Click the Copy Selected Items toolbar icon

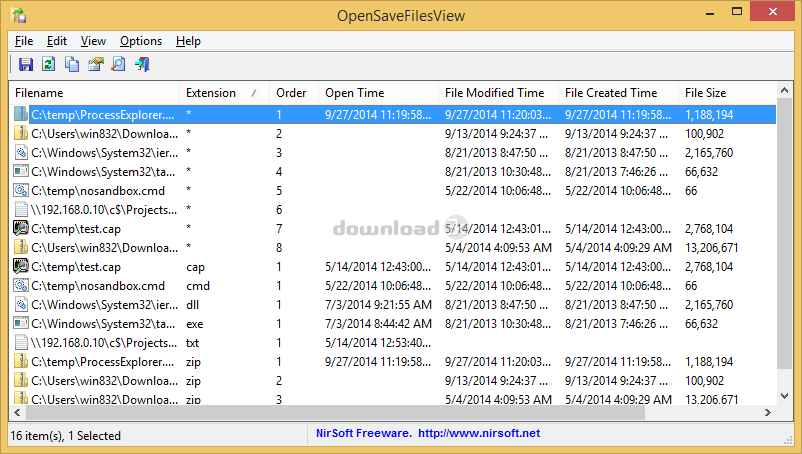click(x=72, y=64)
